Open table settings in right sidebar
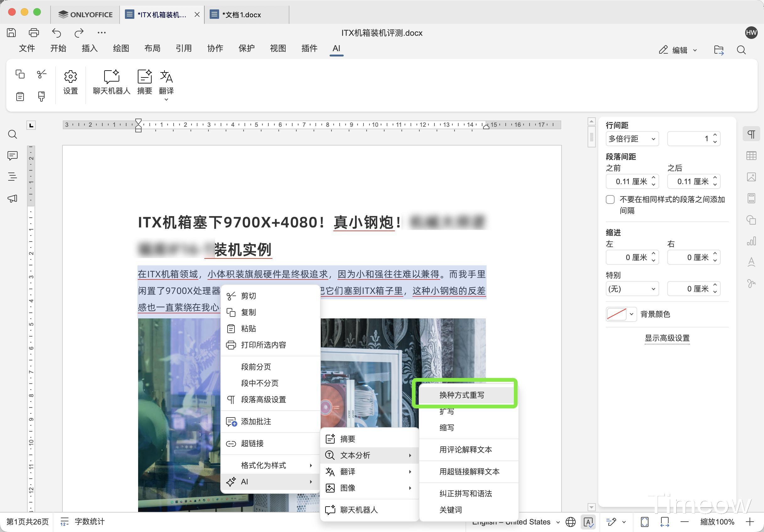The width and height of the screenshot is (764, 532). tap(751, 156)
